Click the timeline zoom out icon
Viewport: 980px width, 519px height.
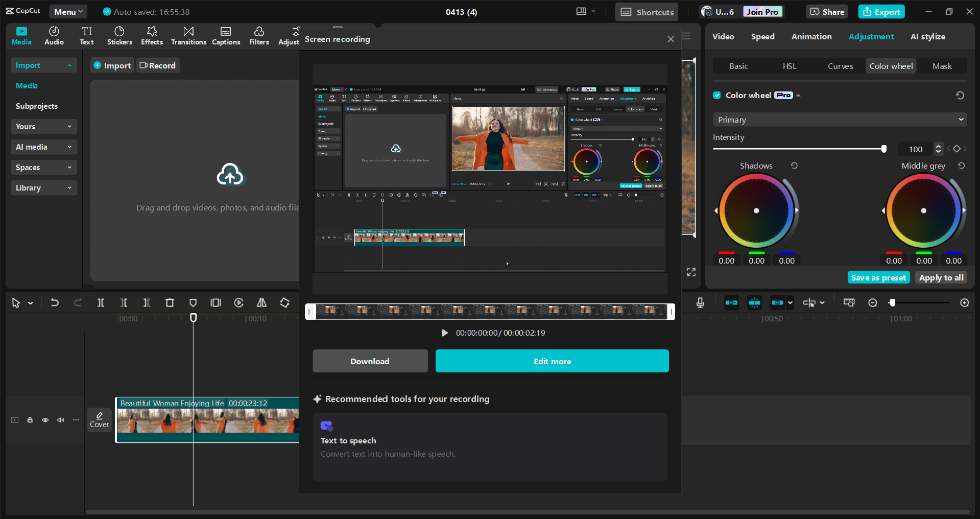tap(873, 303)
